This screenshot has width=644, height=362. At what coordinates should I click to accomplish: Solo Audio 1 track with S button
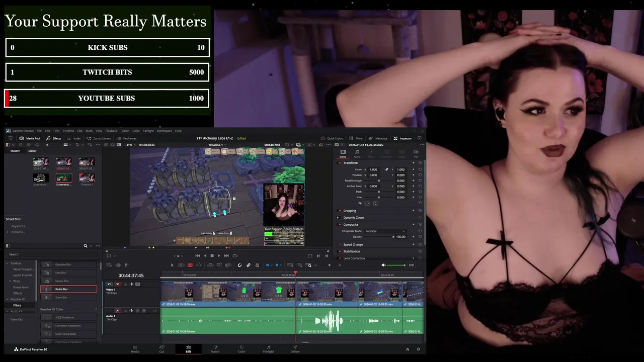coord(138,310)
